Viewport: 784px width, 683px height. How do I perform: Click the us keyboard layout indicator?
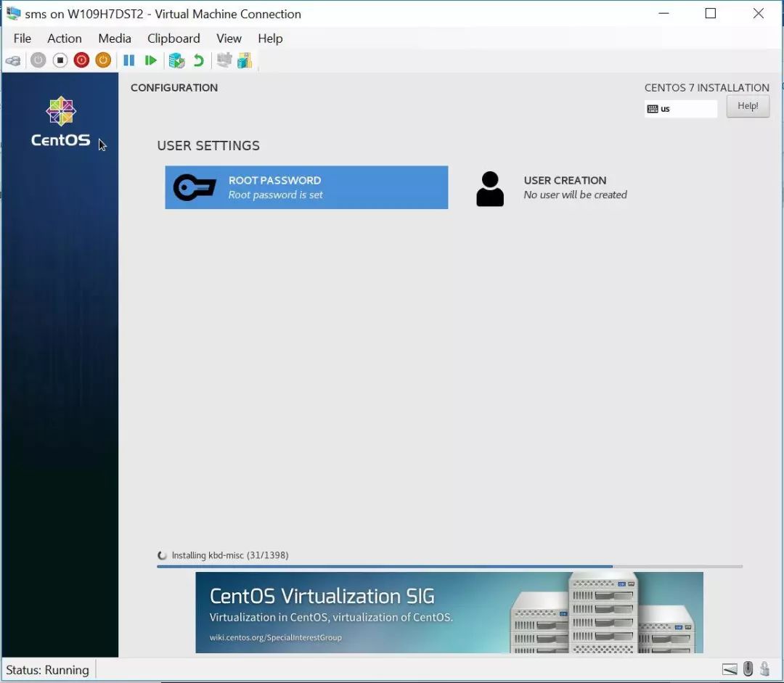[x=680, y=108]
